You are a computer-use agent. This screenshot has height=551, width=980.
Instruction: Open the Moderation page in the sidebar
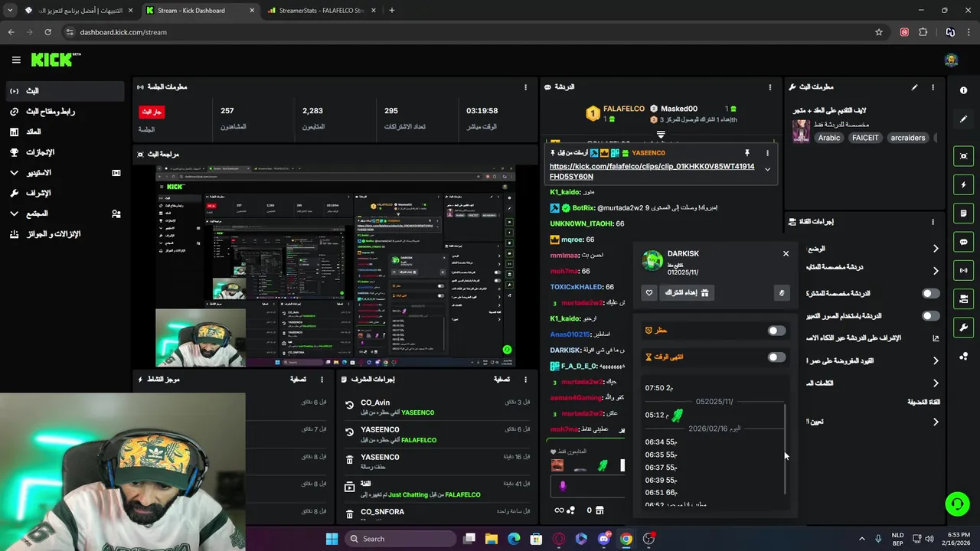pos(64,194)
